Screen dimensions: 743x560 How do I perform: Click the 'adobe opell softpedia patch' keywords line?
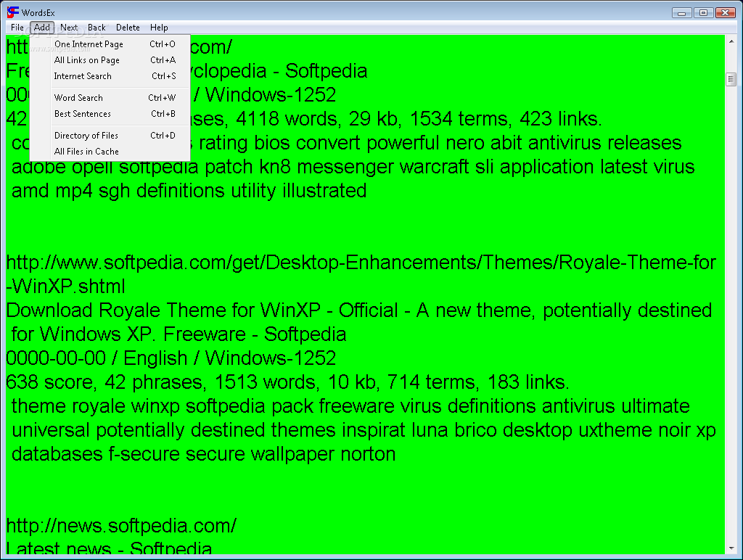coord(353,167)
